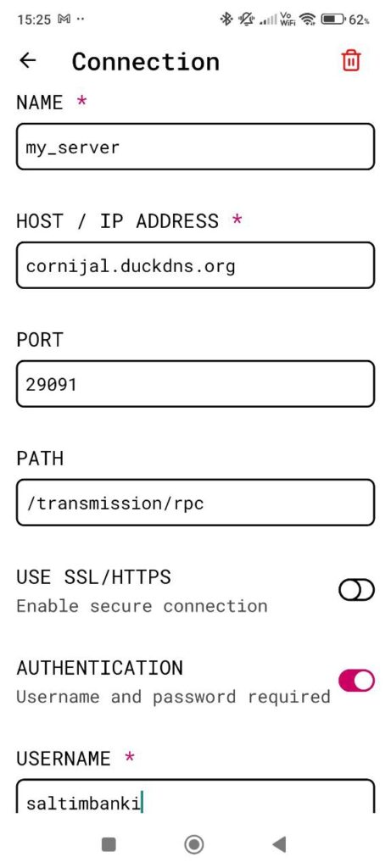Tap the Android home circle button
Viewport: 391px width, 868px height.
click(194, 844)
